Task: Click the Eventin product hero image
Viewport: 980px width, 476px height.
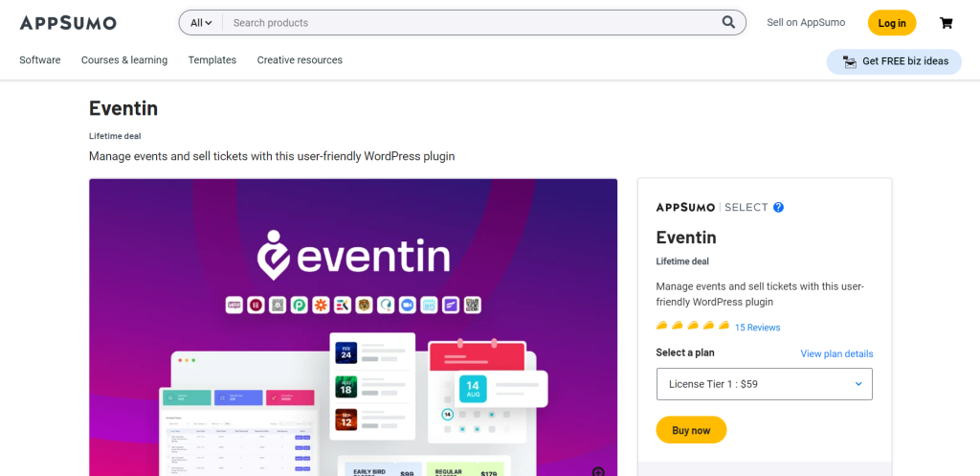Action: pos(353,328)
